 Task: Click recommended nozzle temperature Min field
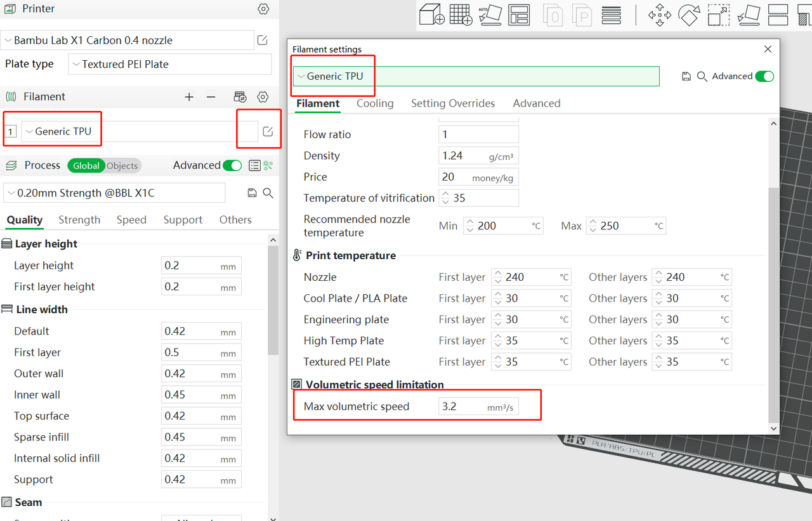point(504,226)
